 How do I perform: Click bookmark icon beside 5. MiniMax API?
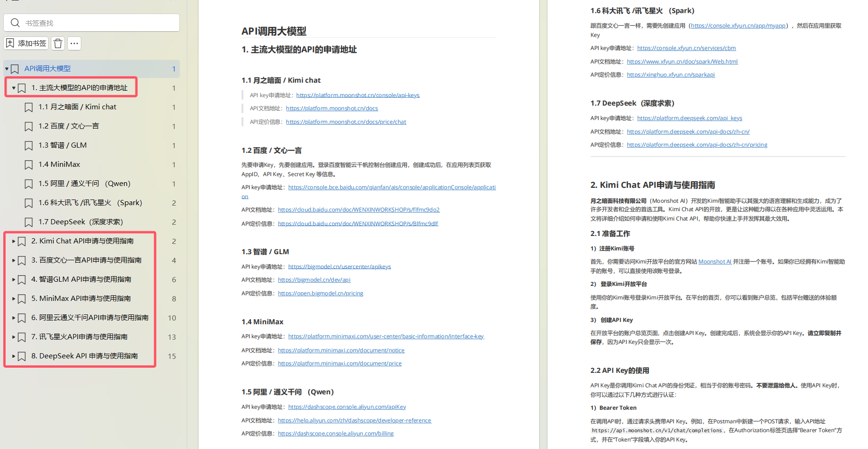[x=21, y=299]
